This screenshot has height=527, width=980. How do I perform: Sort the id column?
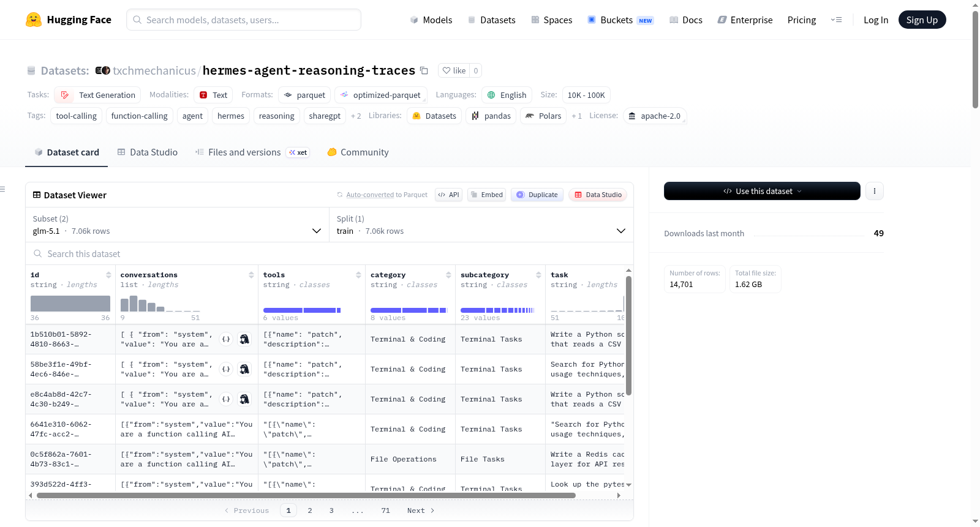point(108,275)
